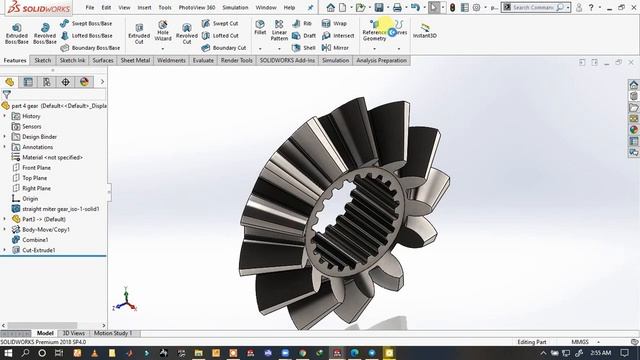Image resolution: width=640 pixels, height=360 pixels.
Task: Switch to the Surfaces tab
Action: click(103, 60)
